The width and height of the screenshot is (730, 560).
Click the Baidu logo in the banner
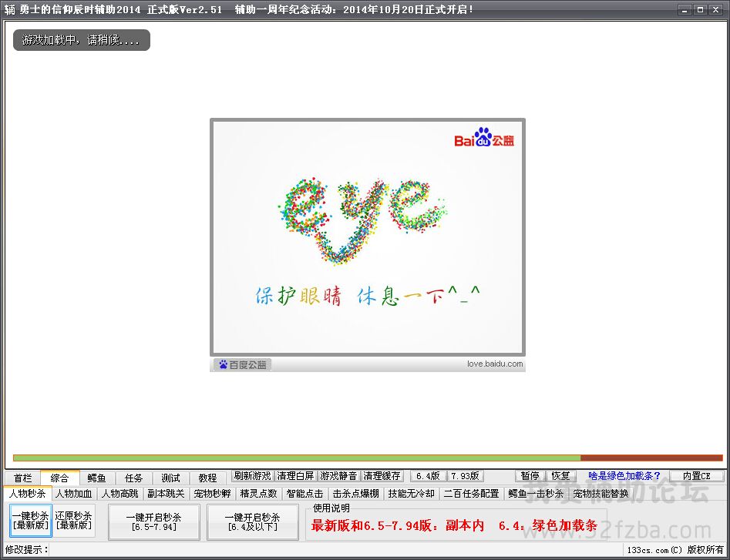(x=484, y=138)
